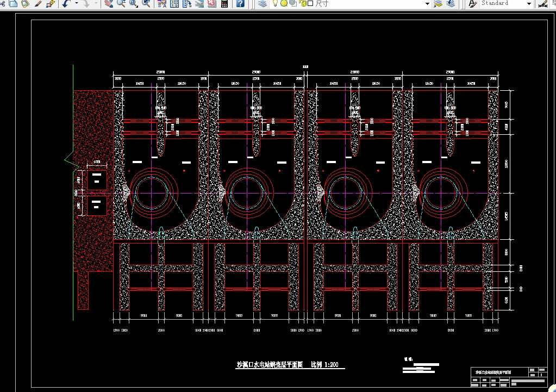556x392 pixels.
Task: Undo the last action with the blue arrow
Action: 66,4
